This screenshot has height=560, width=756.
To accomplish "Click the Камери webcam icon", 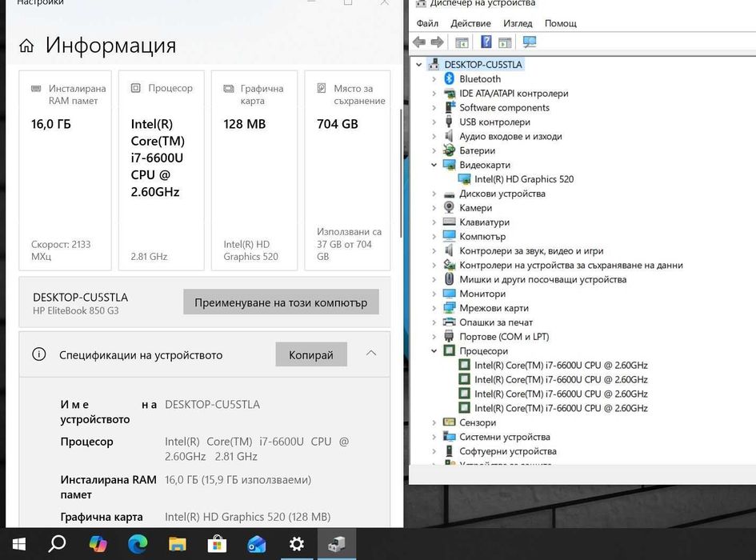I will (x=449, y=207).
